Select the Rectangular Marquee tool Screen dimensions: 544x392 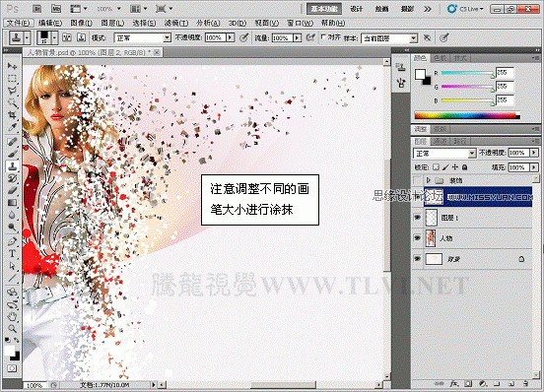(12, 78)
